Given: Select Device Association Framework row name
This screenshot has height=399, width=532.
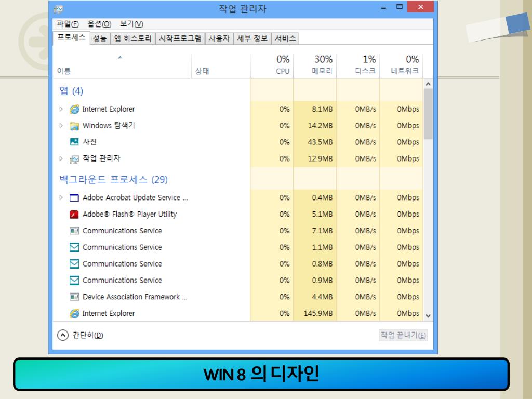Looking at the screenshot, I should tap(135, 297).
